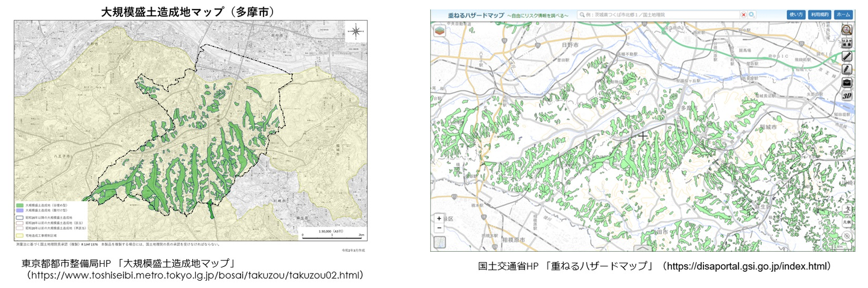Open the 利用規約 terms button
This screenshot has height=288, width=868.
(x=820, y=14)
